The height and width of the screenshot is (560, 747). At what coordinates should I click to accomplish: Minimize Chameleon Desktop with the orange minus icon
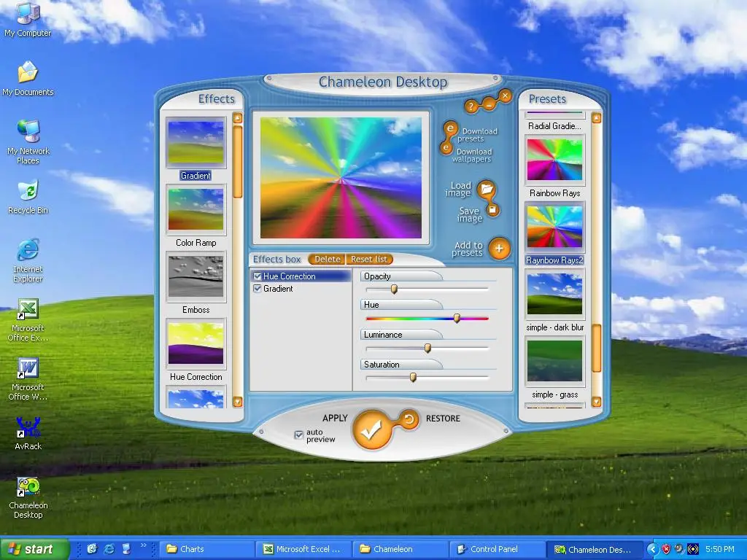(x=489, y=103)
